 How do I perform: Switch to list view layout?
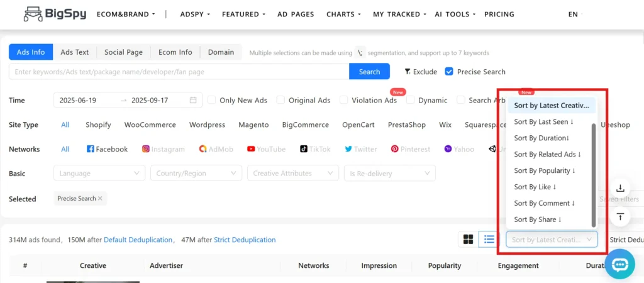[489, 240]
